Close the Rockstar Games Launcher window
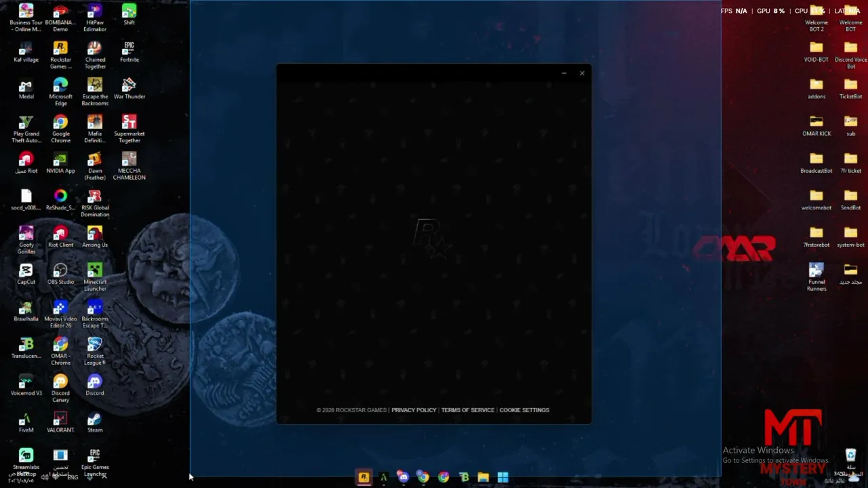This screenshot has height=488, width=868. [x=582, y=73]
